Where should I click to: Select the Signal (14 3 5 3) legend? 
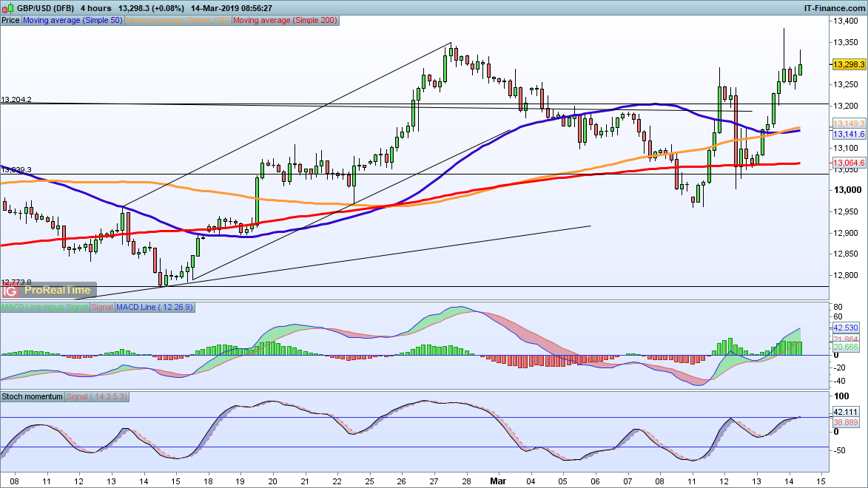click(97, 396)
